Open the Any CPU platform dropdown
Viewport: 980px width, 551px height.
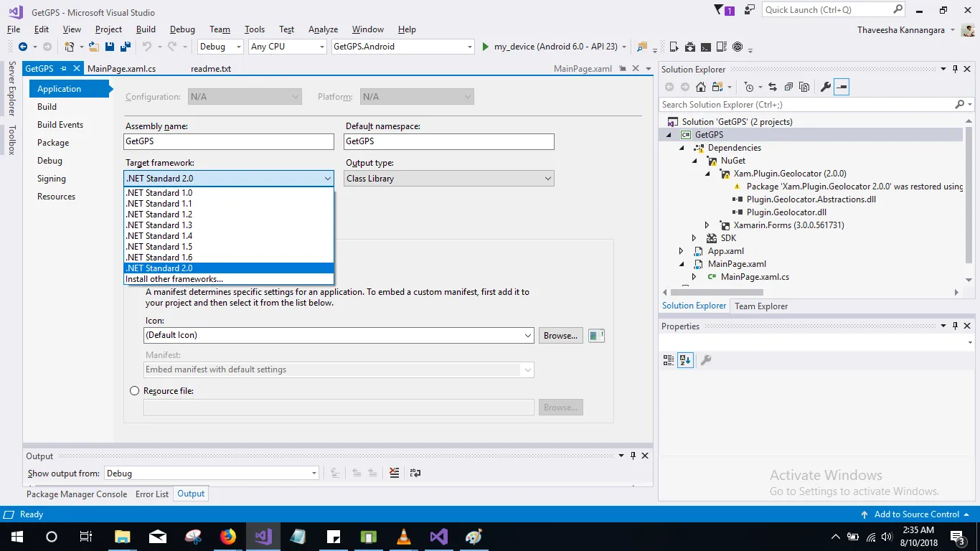(288, 47)
